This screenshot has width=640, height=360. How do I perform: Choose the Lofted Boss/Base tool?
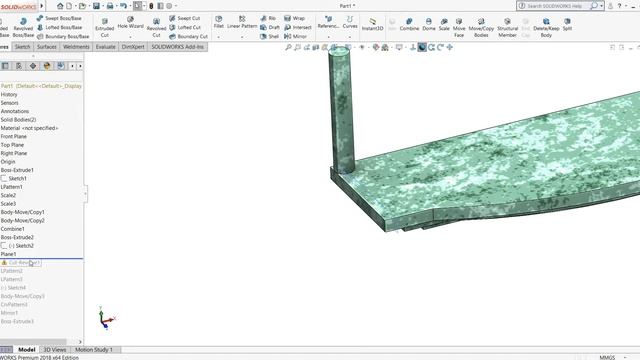click(60, 27)
